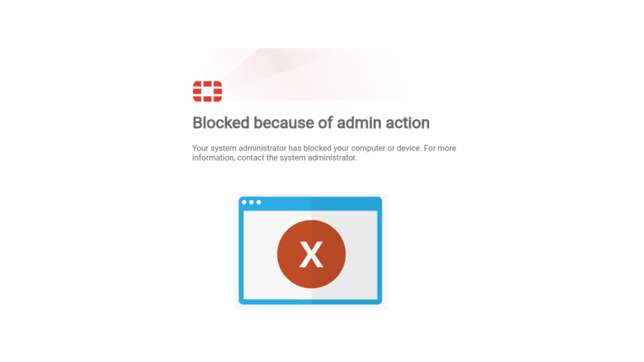644x362 pixels.
Task: Click the pink gradient banner beside the logo
Action: point(314,75)
